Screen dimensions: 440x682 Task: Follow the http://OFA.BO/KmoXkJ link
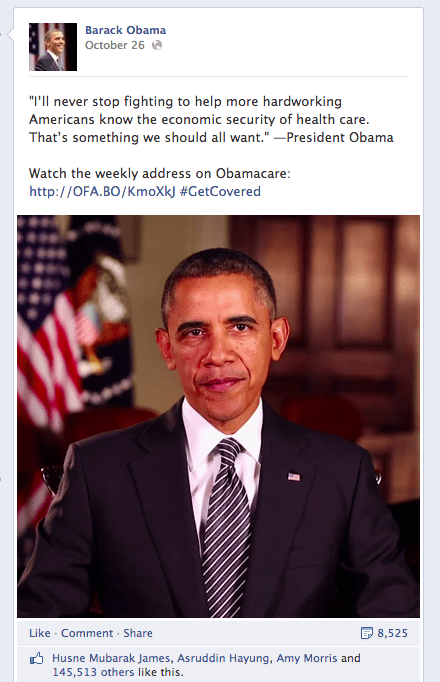click(x=102, y=191)
